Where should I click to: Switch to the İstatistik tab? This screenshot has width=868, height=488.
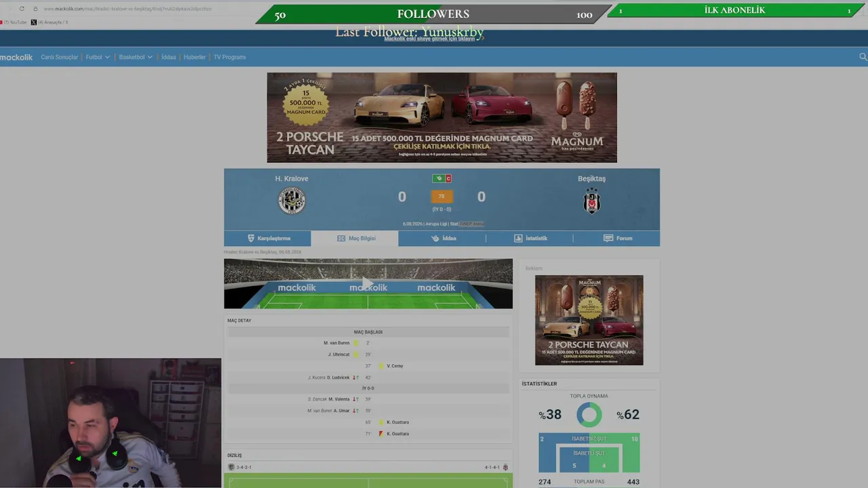[530, 239]
